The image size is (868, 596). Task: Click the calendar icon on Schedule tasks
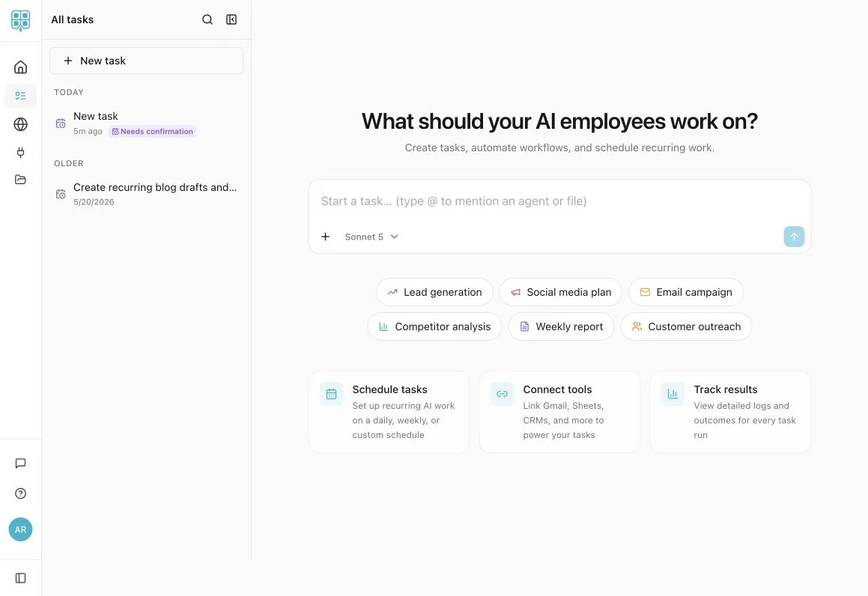(331, 394)
